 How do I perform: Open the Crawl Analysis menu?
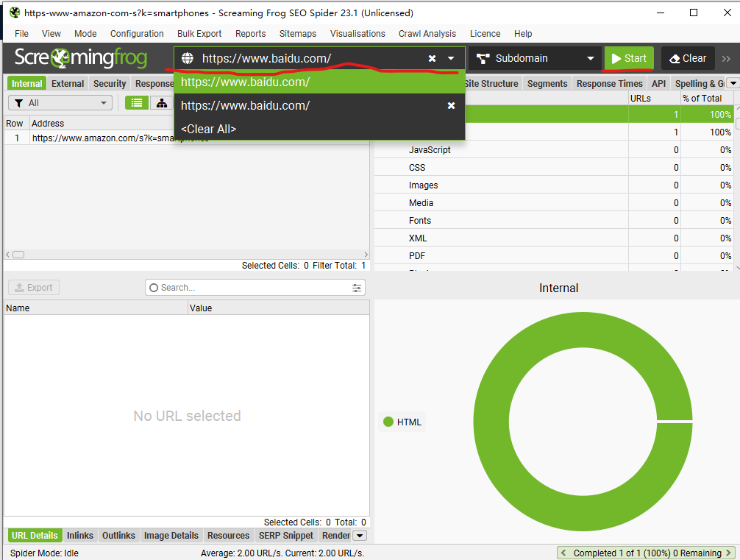pos(427,34)
